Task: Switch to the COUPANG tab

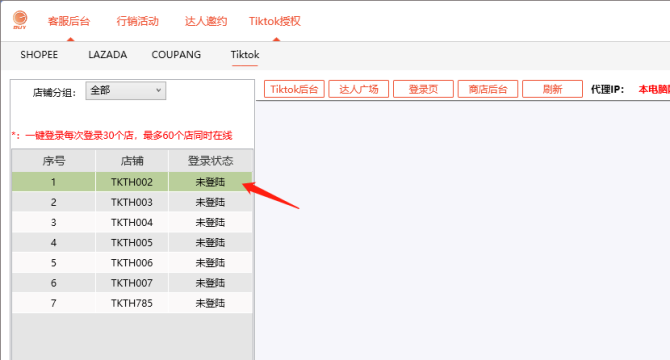Action: (176, 55)
